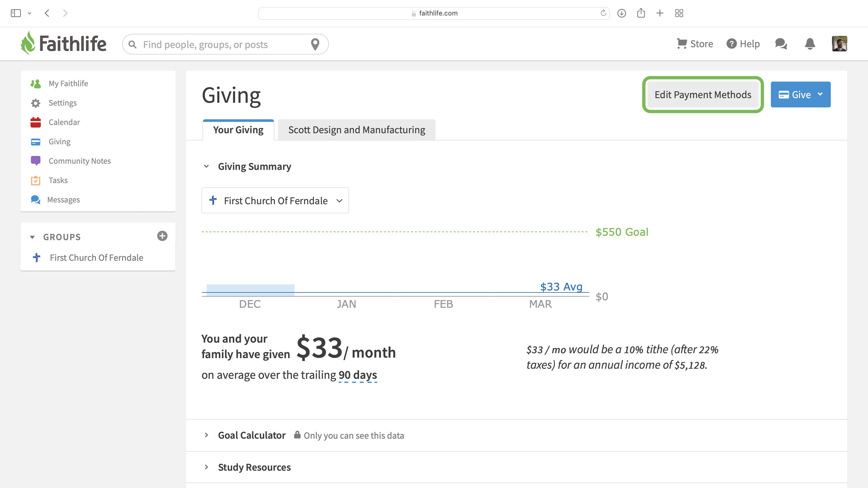This screenshot has width=868, height=488.
Task: Click the 10% tithe annual income note
Action: point(622,357)
